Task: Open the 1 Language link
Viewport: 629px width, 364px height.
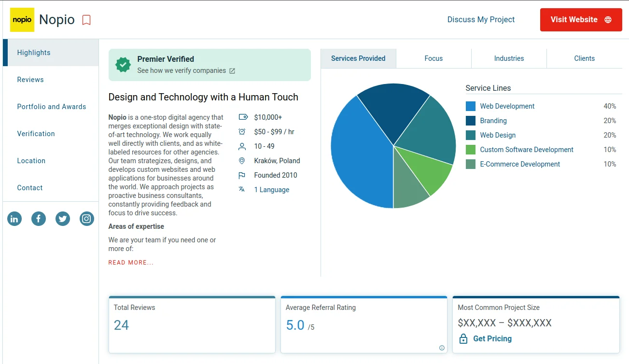Action: tap(272, 190)
